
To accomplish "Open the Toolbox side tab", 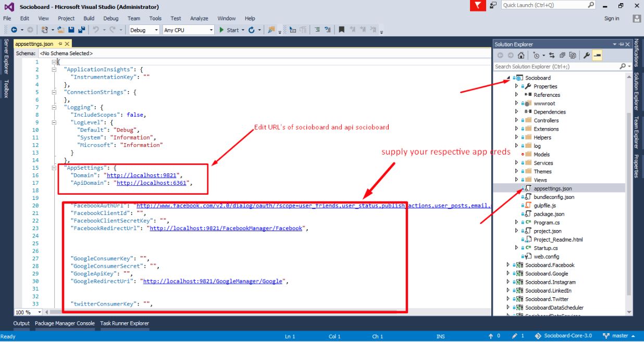I will [x=6, y=88].
